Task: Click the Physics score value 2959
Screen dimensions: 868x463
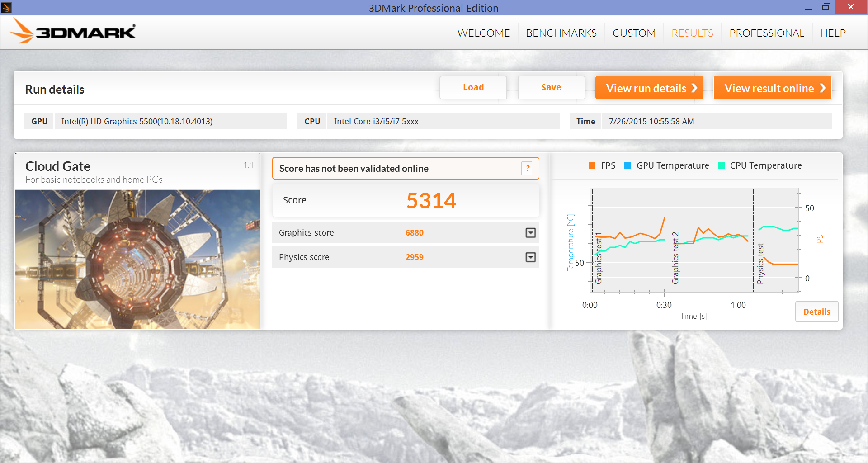Action: [415, 257]
